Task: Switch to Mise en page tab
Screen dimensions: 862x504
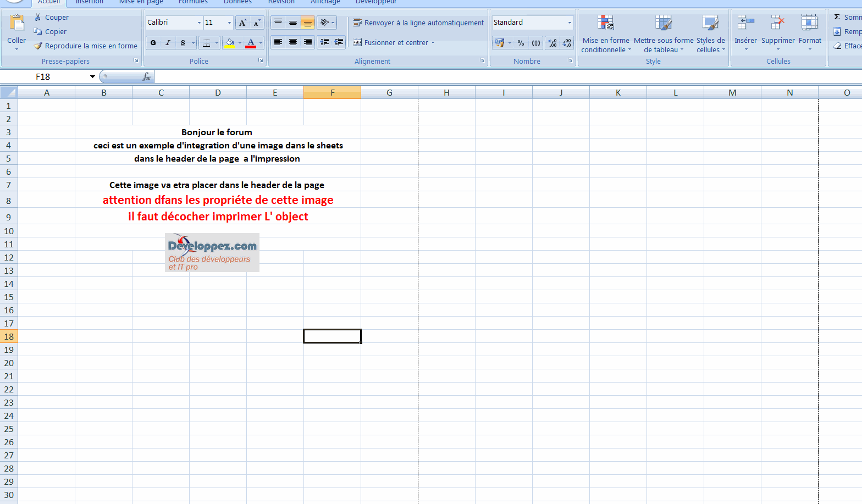Action: 141,2
